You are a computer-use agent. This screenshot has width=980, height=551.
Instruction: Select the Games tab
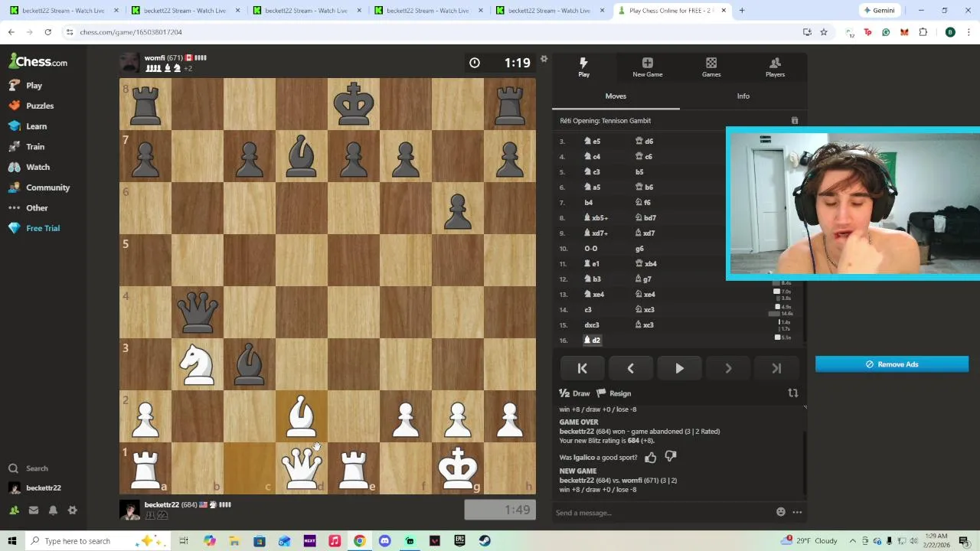tap(711, 67)
